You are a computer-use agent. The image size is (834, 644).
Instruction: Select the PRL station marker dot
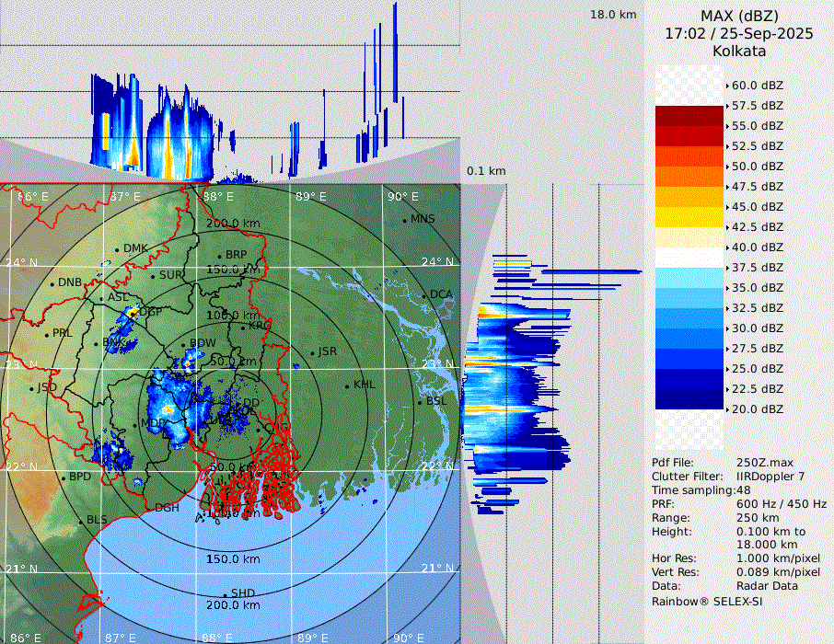pos(46,334)
